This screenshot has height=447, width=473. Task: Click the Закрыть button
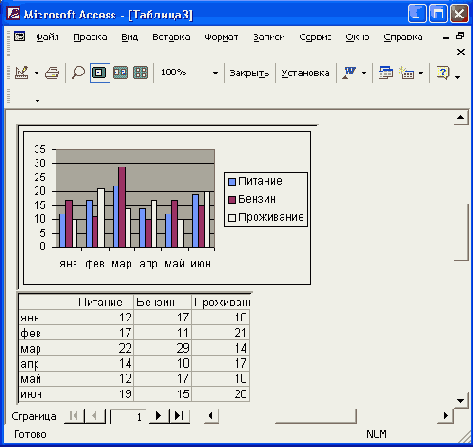tap(249, 73)
